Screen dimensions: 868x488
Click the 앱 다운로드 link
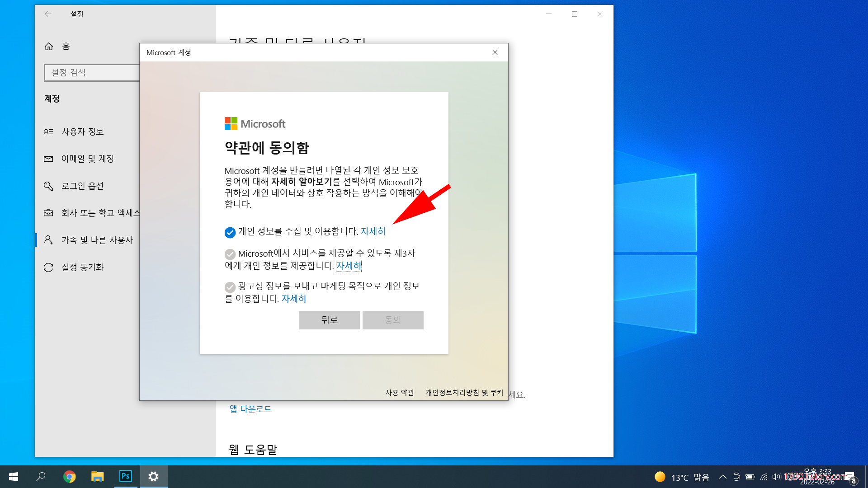point(250,409)
